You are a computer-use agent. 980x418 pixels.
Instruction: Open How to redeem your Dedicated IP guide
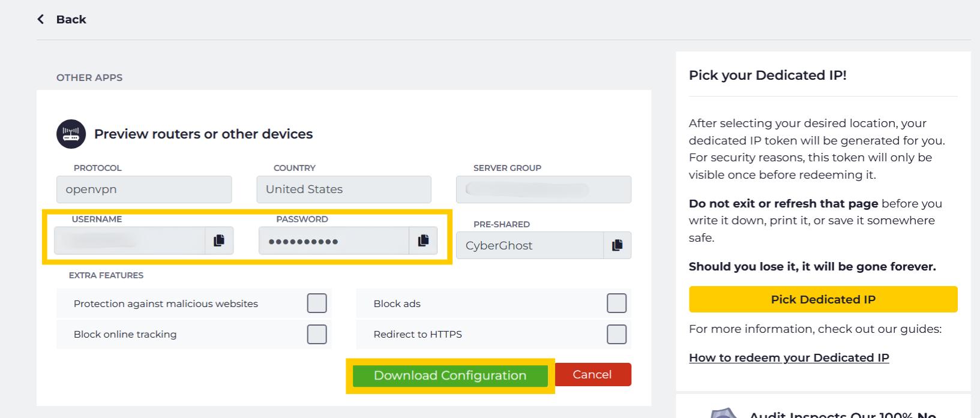click(x=789, y=358)
